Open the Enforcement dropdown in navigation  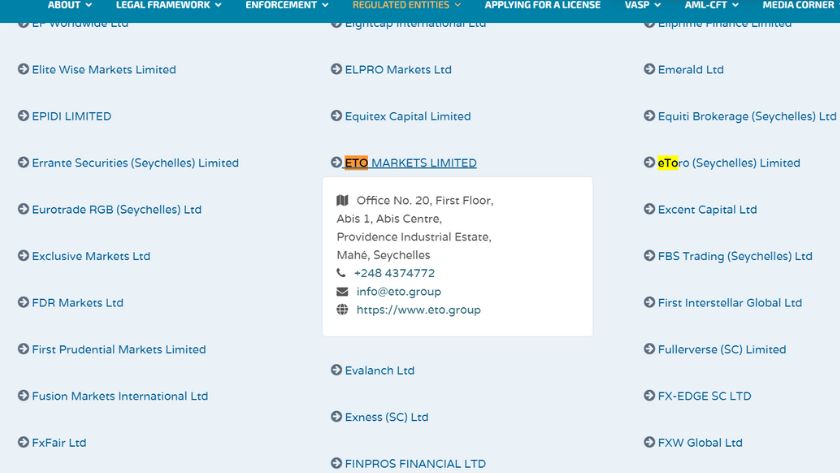[x=286, y=5]
